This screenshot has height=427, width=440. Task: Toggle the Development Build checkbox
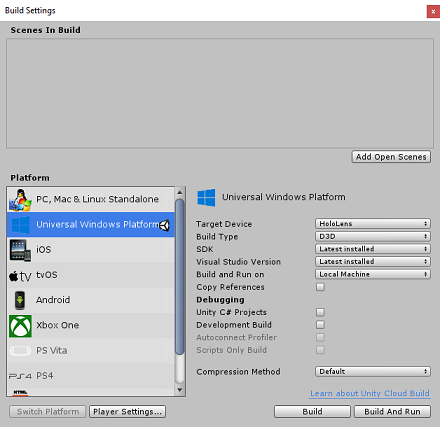pos(320,325)
